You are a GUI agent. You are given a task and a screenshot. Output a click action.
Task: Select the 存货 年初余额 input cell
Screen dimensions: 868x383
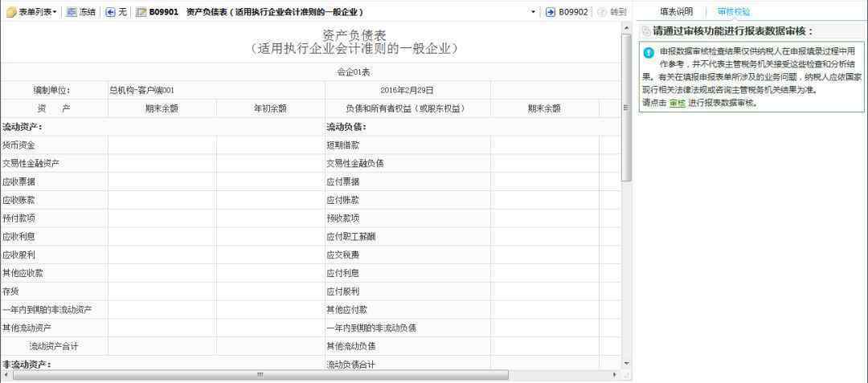click(270, 291)
